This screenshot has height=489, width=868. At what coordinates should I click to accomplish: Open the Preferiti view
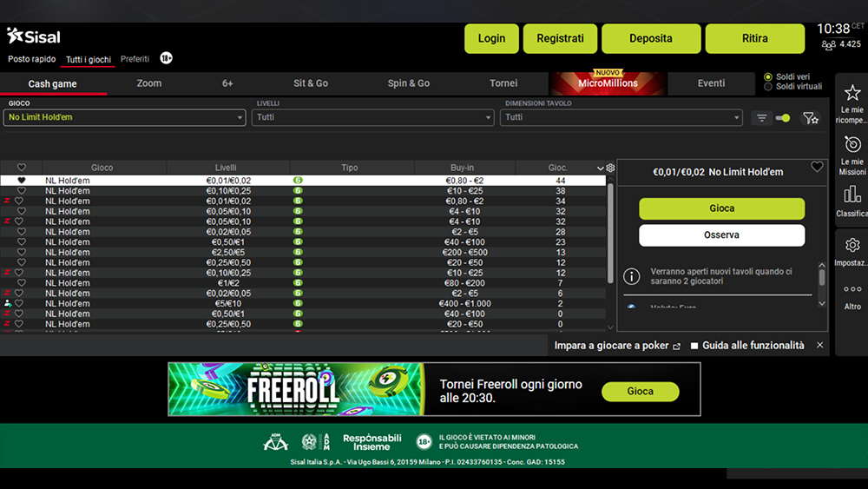click(135, 59)
